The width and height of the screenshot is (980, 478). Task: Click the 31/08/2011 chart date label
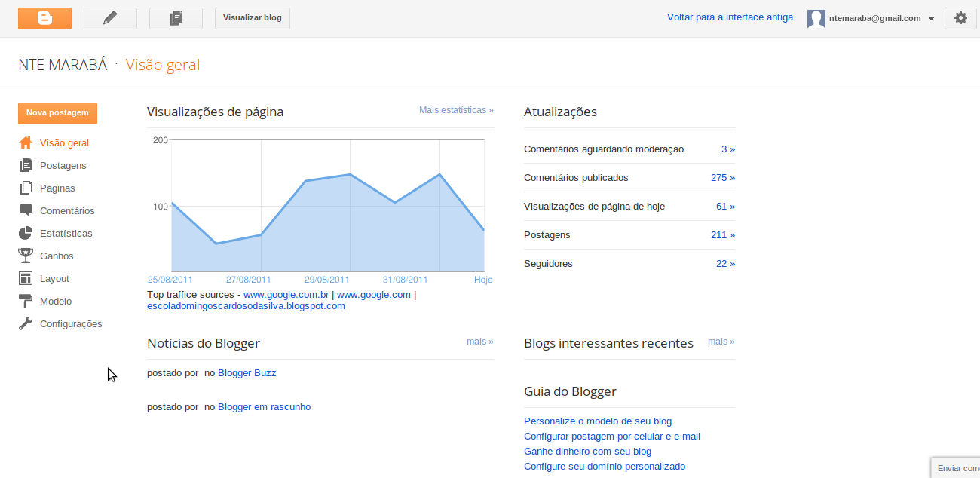405,279
